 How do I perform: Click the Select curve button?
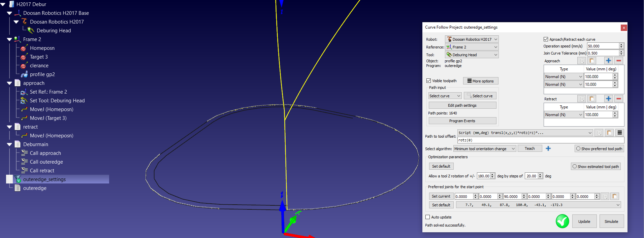tap(480, 96)
